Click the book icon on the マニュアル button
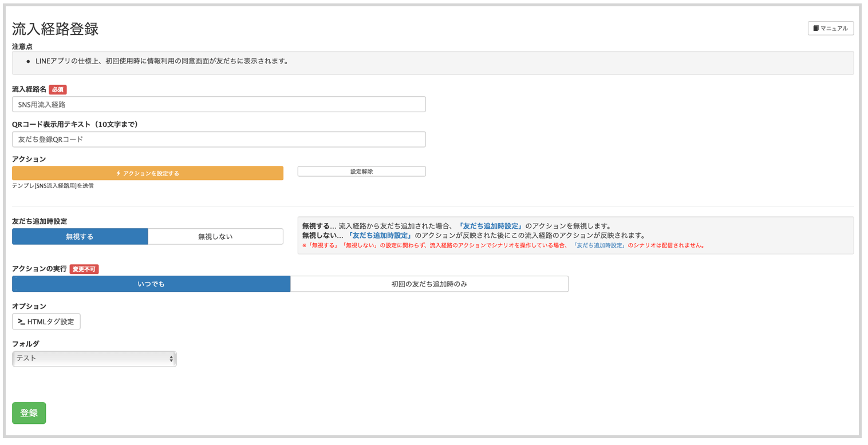 point(816,29)
